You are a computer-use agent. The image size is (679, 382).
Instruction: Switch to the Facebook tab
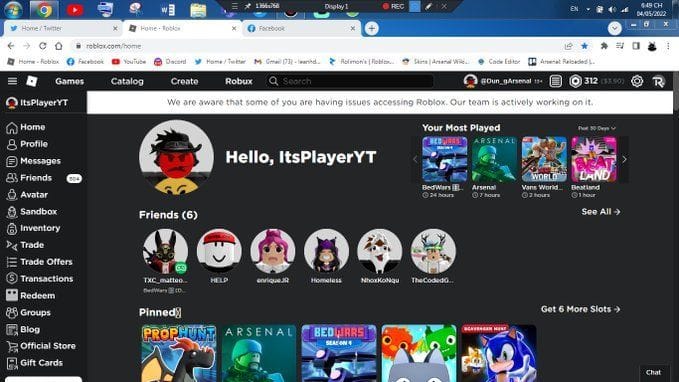[301, 29]
